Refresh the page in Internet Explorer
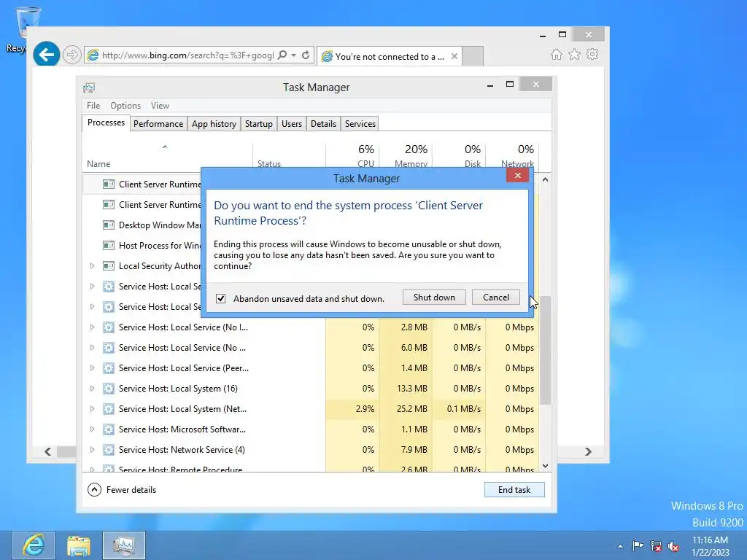Viewport: 747px width, 560px height. click(306, 55)
